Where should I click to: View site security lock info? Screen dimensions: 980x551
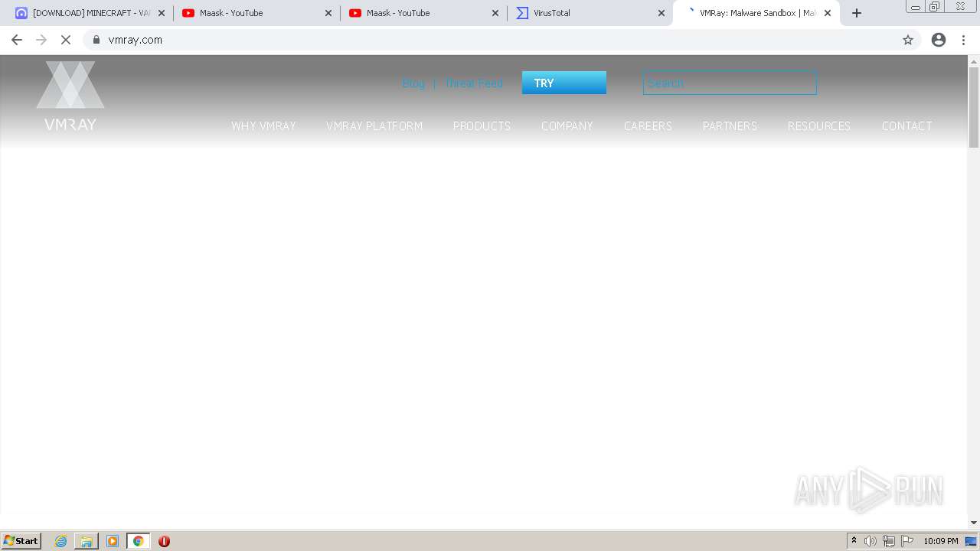[96, 40]
